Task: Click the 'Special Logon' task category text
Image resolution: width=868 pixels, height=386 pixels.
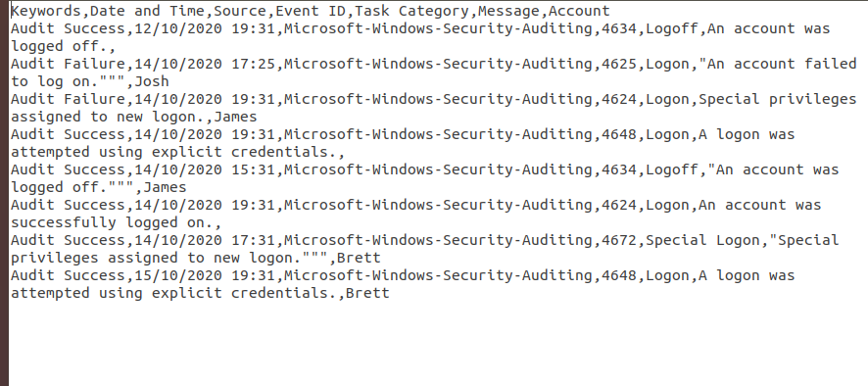Action: click(x=702, y=240)
